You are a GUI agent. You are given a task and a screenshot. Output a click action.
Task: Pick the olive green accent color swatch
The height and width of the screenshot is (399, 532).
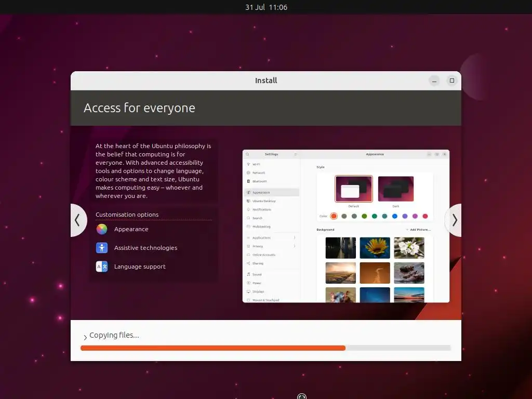(364, 216)
